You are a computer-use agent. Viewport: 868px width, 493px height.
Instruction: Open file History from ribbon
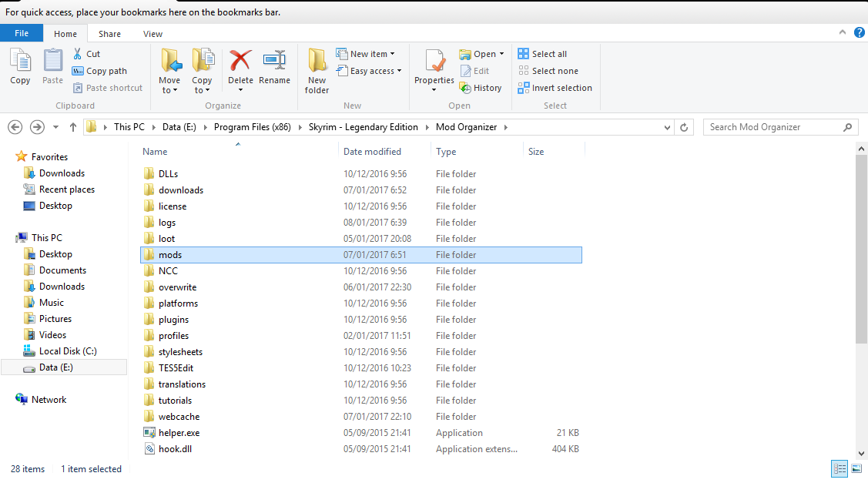481,88
